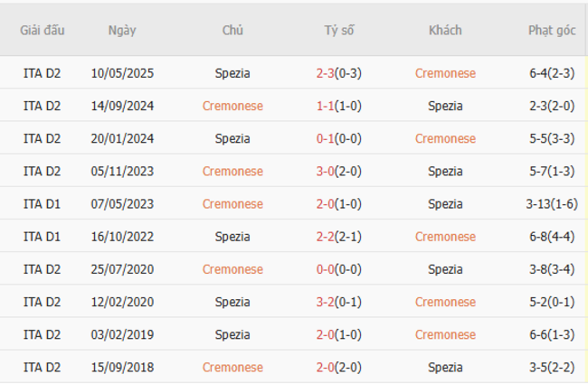
Task: Click the 'Khách' column header
Action: 445,30
